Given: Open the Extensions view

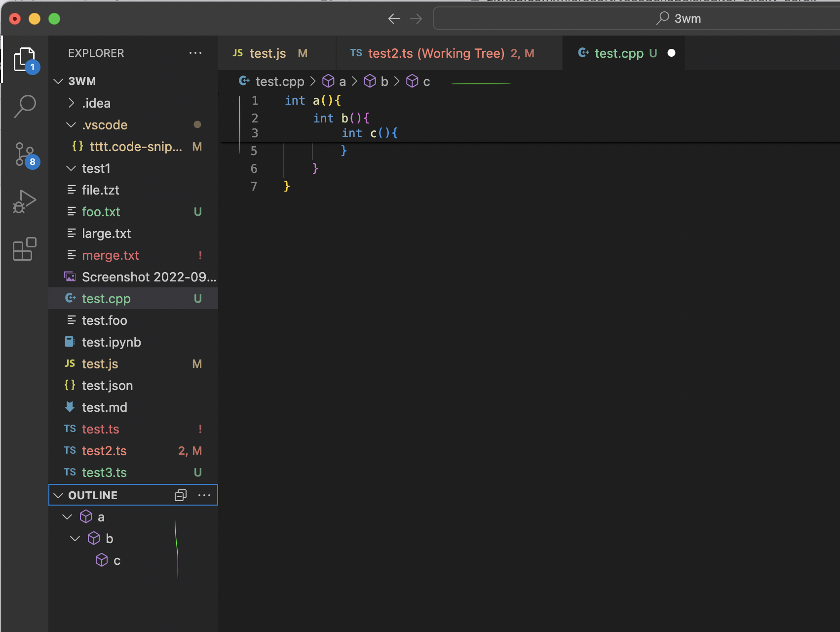Looking at the screenshot, I should click(x=24, y=249).
